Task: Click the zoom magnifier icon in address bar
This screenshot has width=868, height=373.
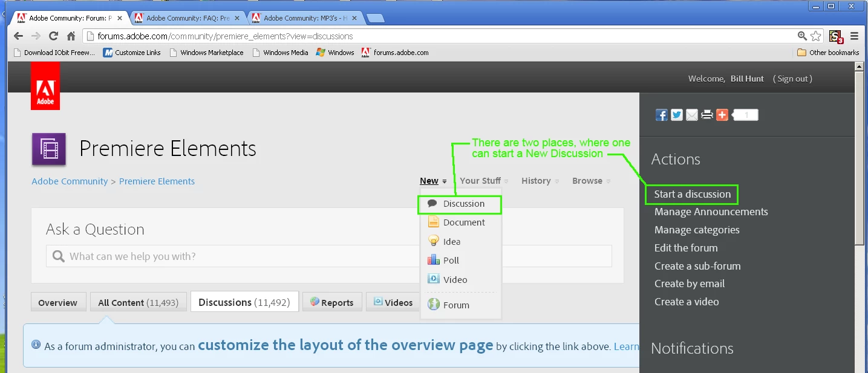Action: pos(803,36)
